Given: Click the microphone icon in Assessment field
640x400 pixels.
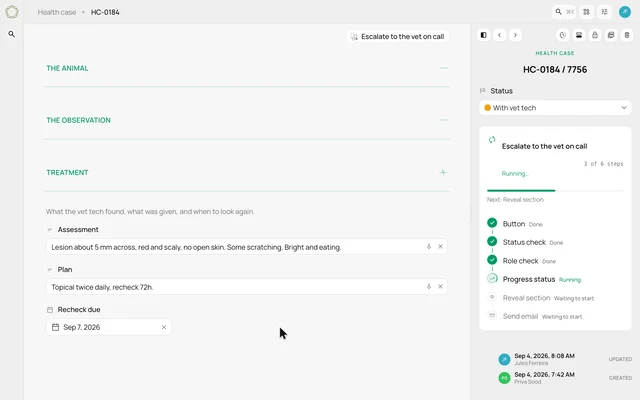Looking at the screenshot, I should [x=429, y=247].
